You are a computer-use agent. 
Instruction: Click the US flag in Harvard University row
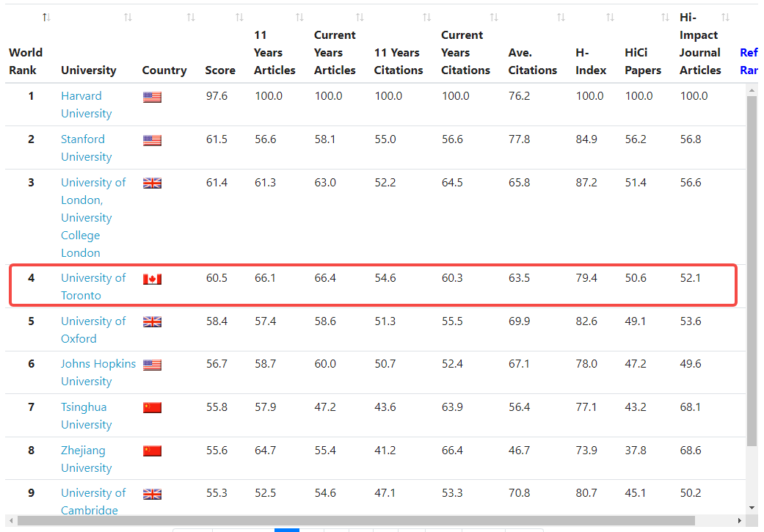tap(152, 97)
